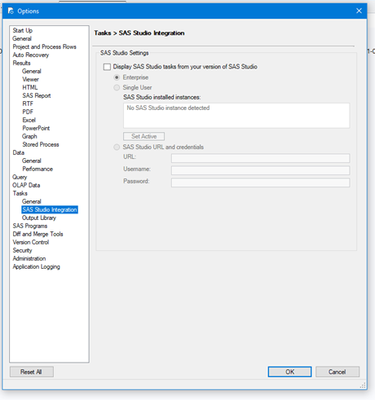
Task: Click the Options dialog title icon
Action: 11,11
